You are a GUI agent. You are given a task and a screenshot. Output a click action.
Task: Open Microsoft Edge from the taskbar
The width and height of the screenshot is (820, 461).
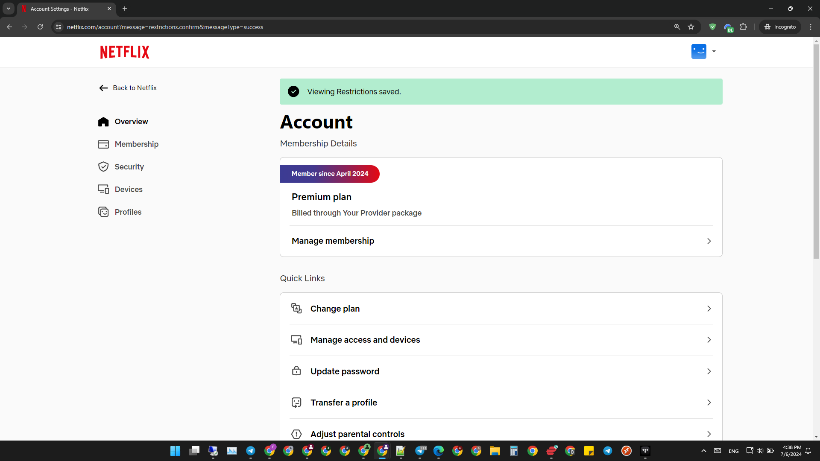[x=438, y=451]
